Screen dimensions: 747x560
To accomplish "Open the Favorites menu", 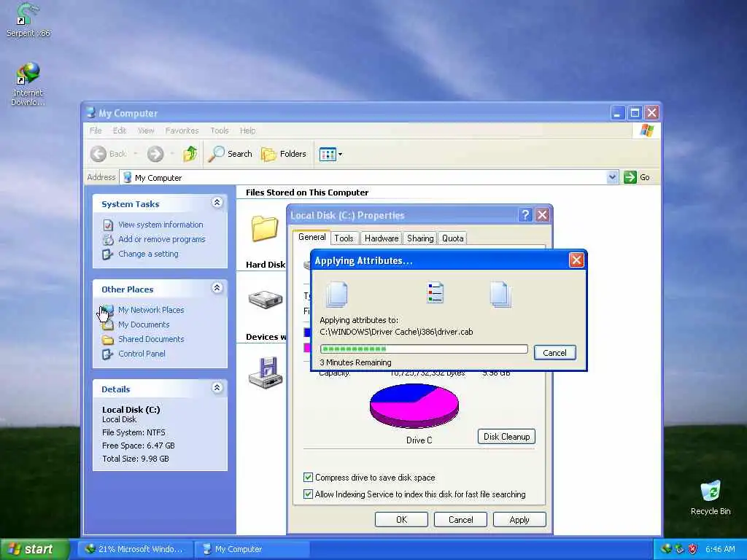I will click(182, 131).
